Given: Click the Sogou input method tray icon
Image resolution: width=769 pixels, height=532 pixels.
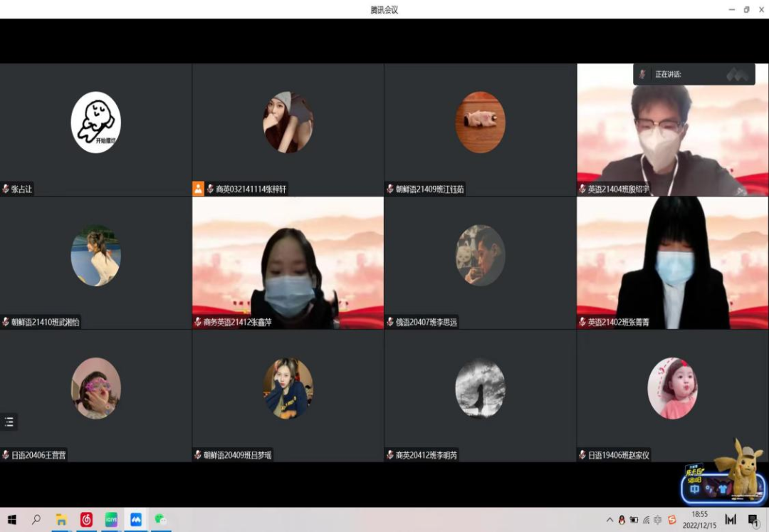Looking at the screenshot, I should 672,520.
